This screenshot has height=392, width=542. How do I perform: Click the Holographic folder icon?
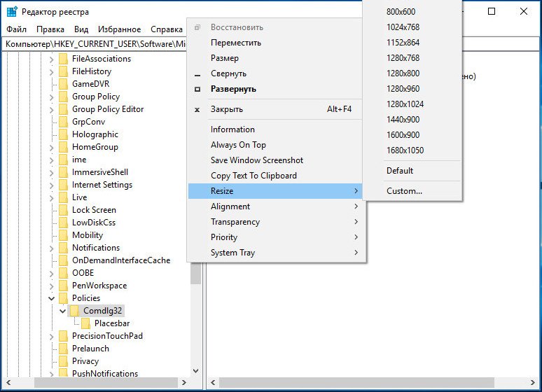[x=64, y=134]
